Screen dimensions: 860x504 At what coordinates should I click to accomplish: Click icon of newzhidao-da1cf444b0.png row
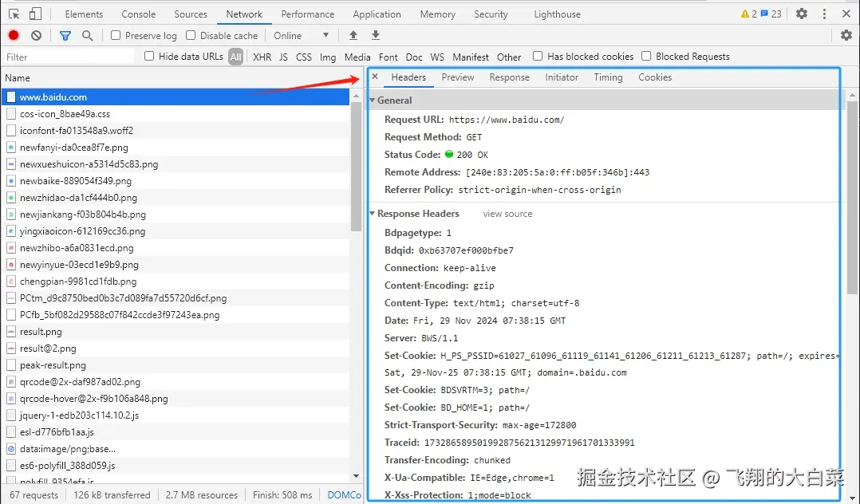[11, 198]
